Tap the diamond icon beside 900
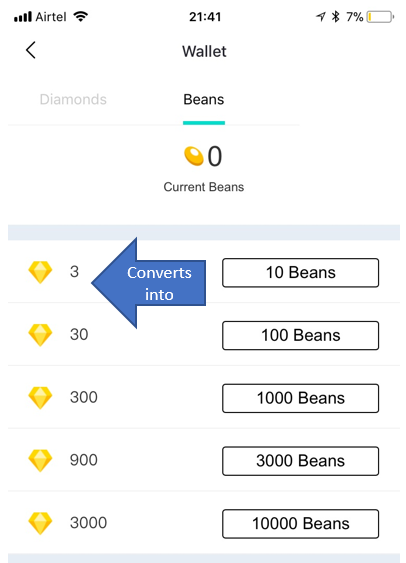This screenshot has width=406, height=563. (40, 460)
